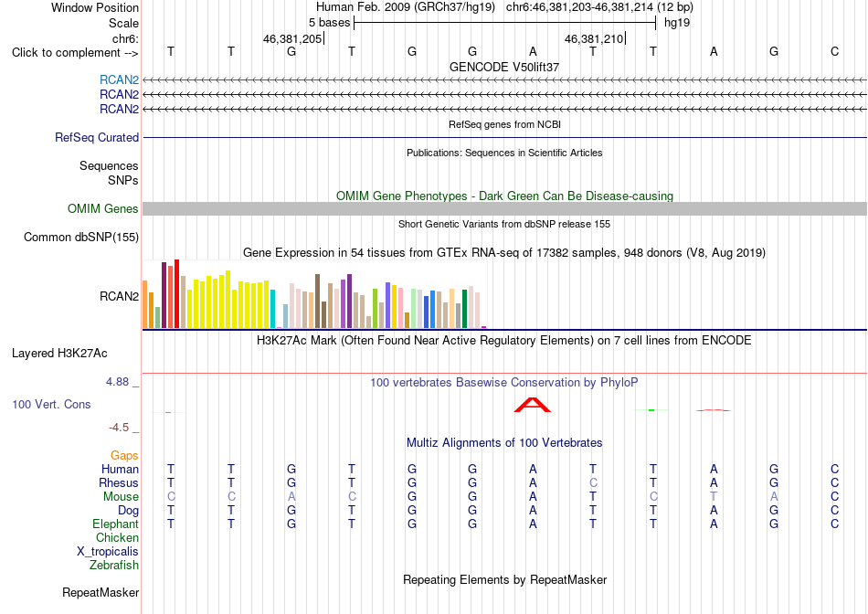
Task: Select the Zebrafish species label
Action: click(114, 566)
